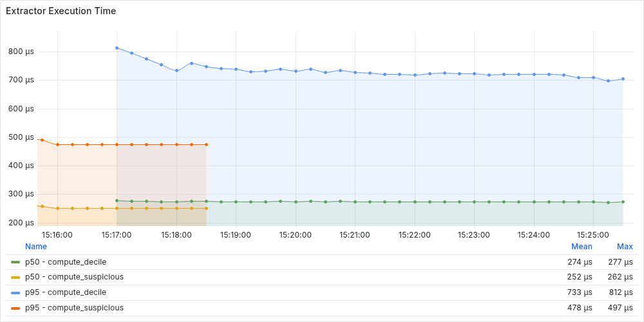Click orange color swatch for p95 compute_suspicious
644x322 pixels.
(x=15, y=308)
